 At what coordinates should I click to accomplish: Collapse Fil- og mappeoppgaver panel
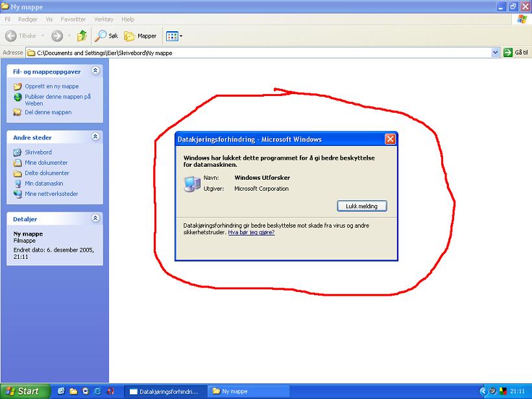pos(95,71)
